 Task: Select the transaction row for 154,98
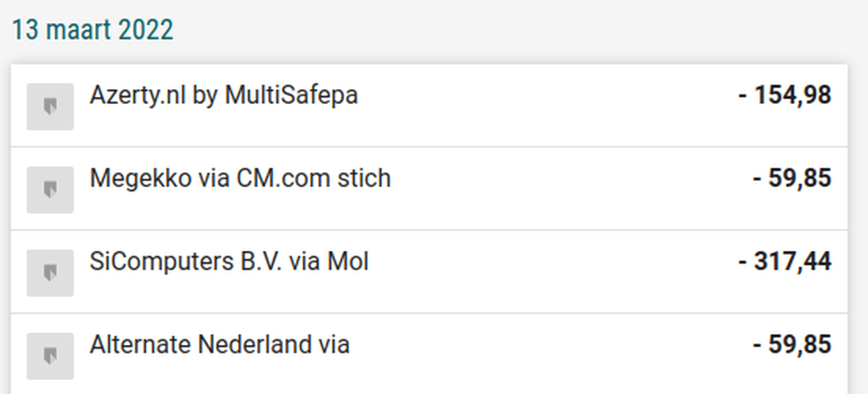[429, 105]
